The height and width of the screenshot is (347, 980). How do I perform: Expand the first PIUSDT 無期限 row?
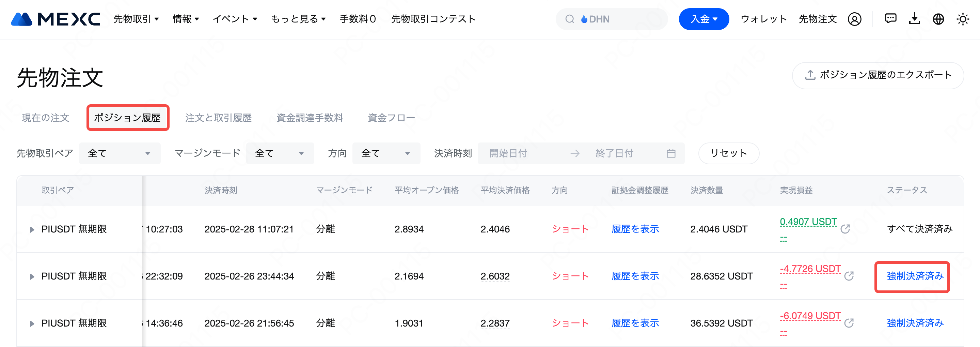click(32, 229)
